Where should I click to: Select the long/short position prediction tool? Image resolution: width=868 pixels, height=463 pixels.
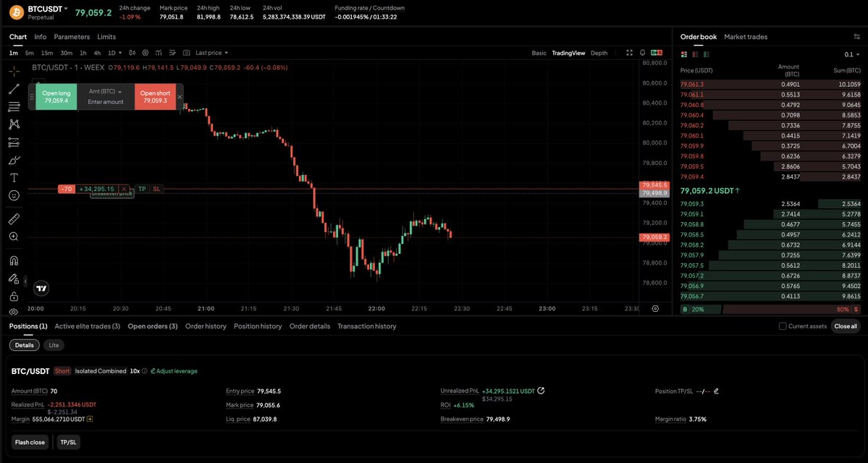pos(14,143)
